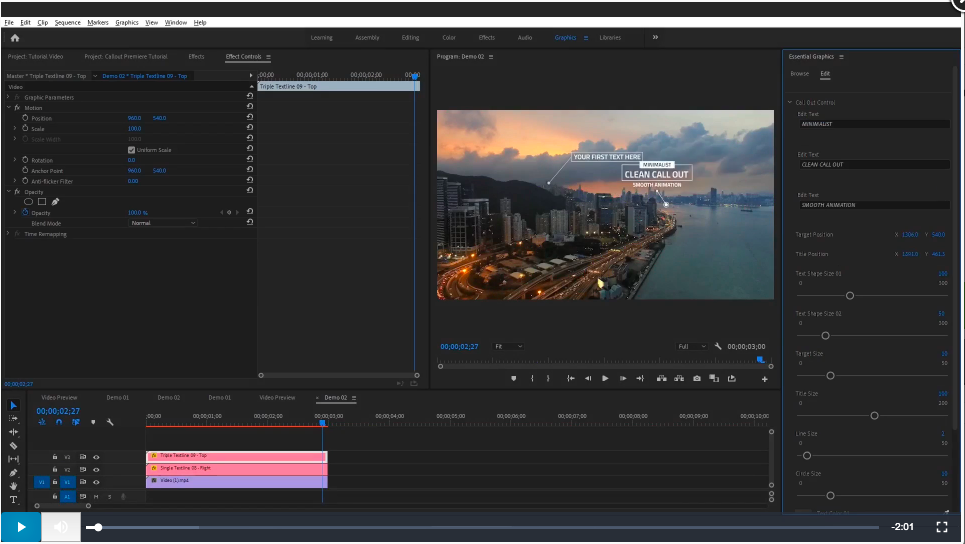Click the Home icon in top bar

pyautogui.click(x=14, y=38)
